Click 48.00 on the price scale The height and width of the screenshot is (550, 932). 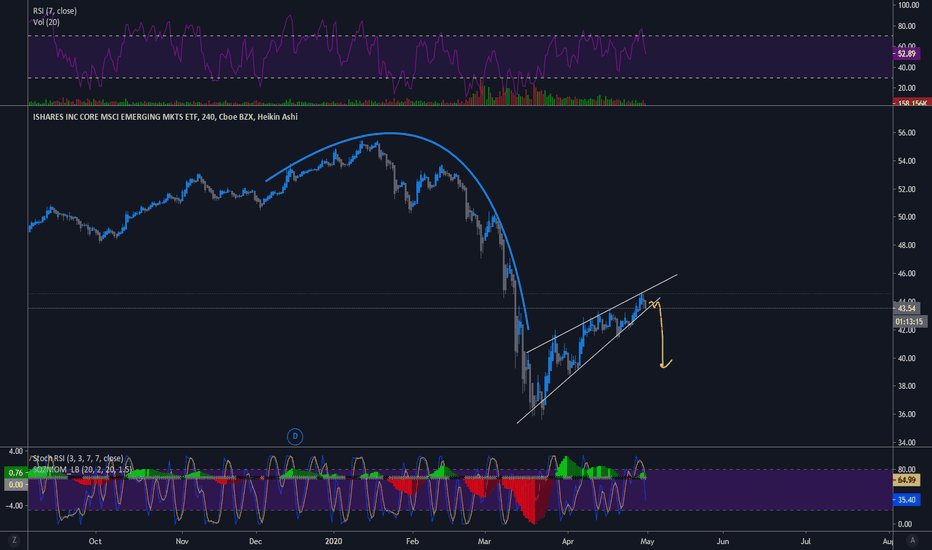[906, 245]
